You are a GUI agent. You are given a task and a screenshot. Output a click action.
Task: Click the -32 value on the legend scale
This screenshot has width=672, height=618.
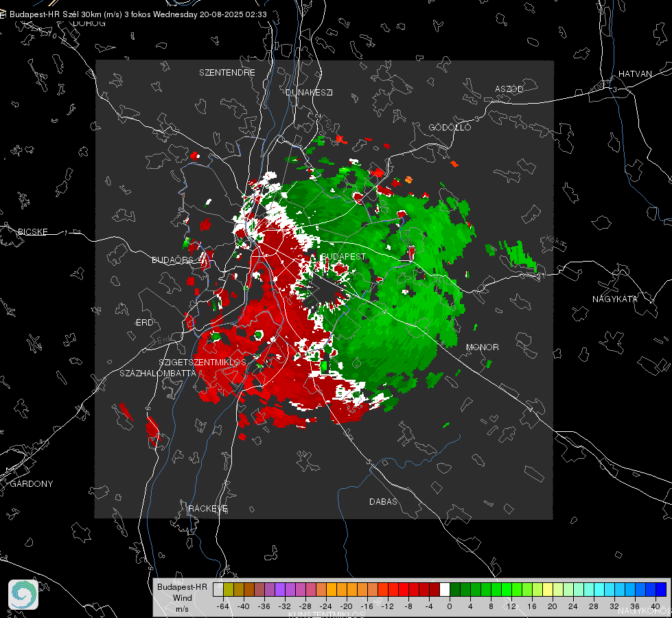pos(285,606)
